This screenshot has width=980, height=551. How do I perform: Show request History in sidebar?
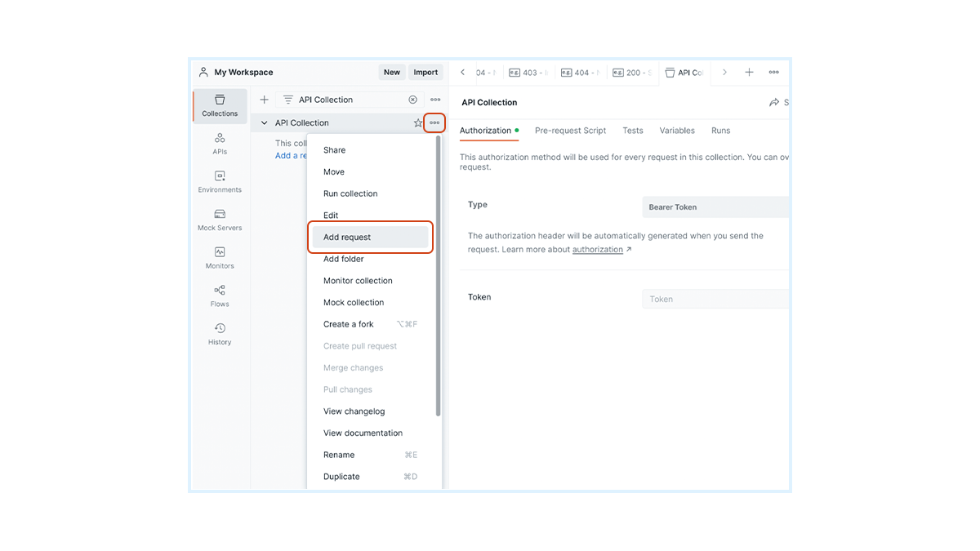point(220,334)
